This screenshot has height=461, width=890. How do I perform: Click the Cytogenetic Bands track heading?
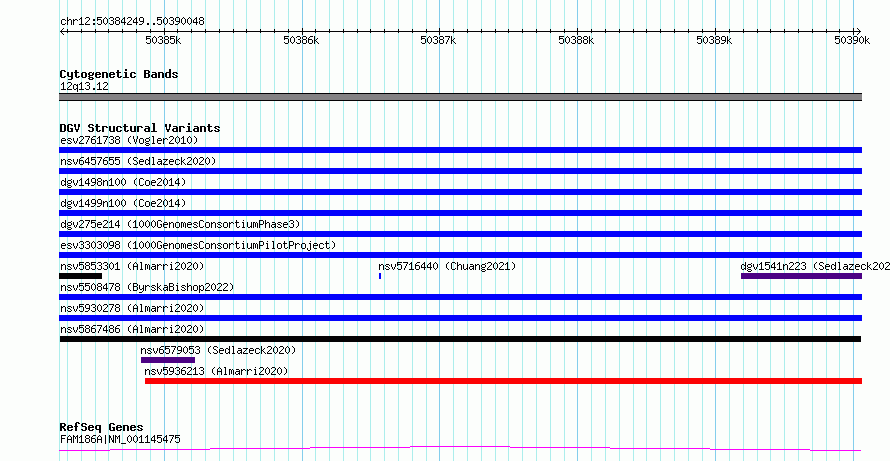[119, 74]
